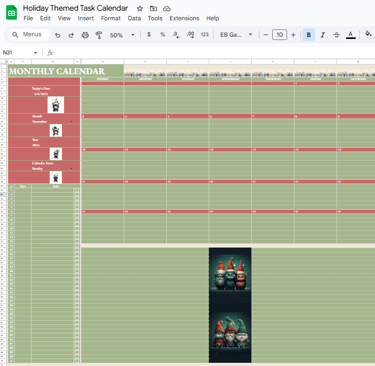Click the move to folder icon
Screen dimensions: 375x366
(x=153, y=9)
